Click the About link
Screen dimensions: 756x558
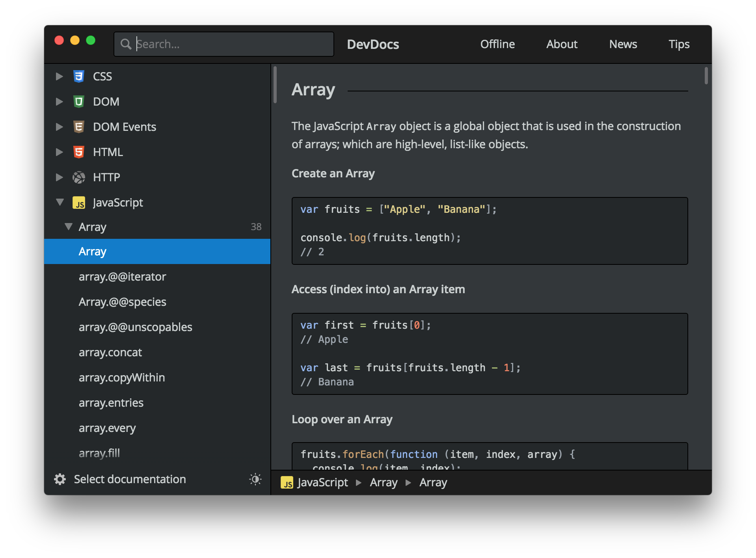[562, 44]
